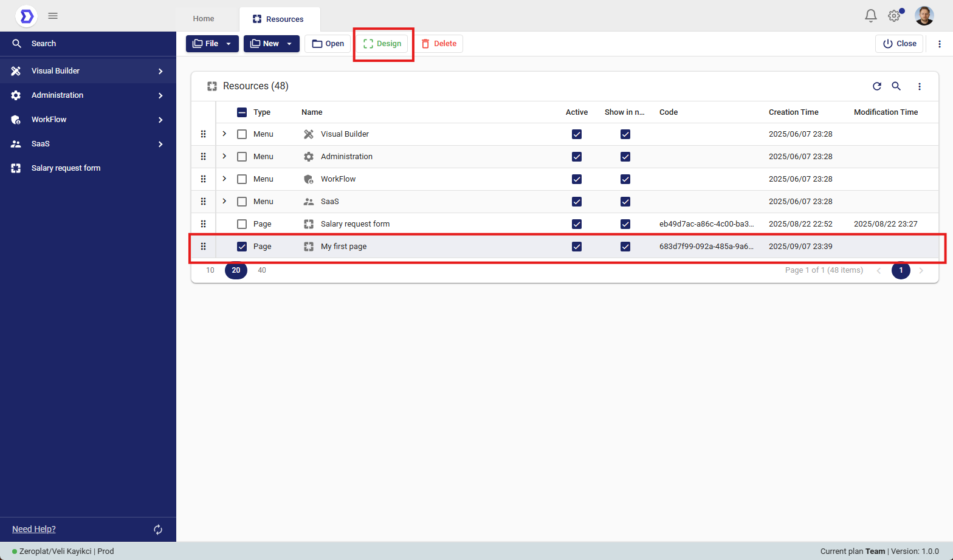Refresh the Resources list
This screenshot has height=560, width=953.
[x=876, y=86]
